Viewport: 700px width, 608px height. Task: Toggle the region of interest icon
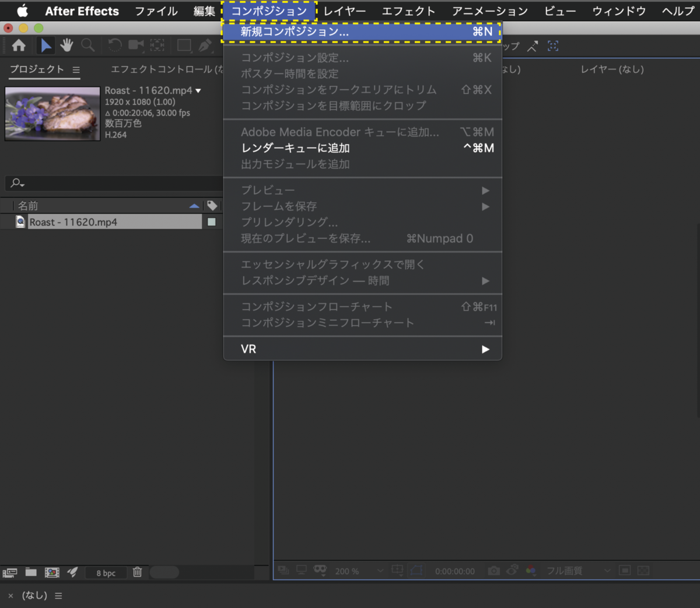coord(625,571)
